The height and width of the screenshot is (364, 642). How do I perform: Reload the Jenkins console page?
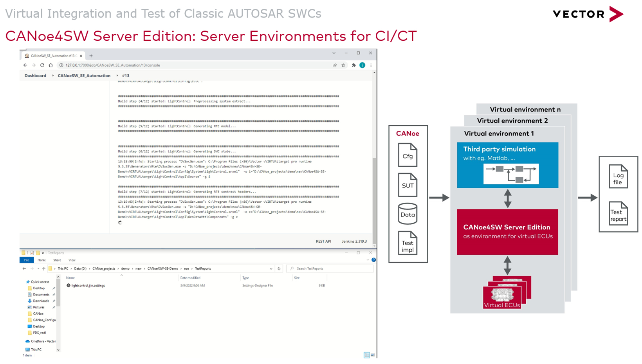click(x=42, y=65)
